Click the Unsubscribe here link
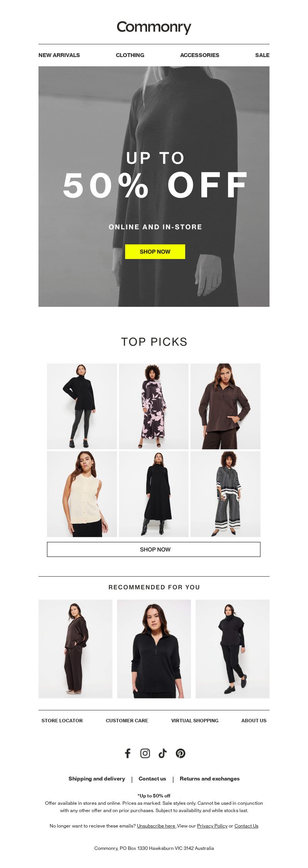This screenshot has width=308, height=868. 156,826
